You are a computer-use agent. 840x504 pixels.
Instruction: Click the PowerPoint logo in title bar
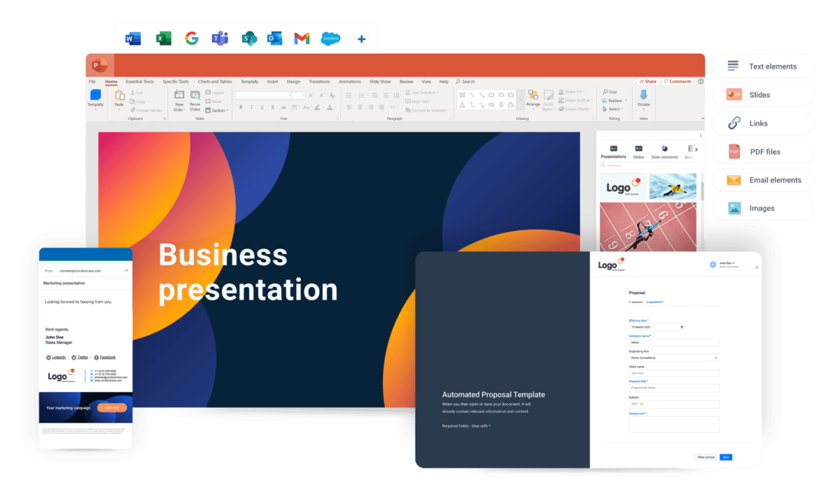coord(99,65)
